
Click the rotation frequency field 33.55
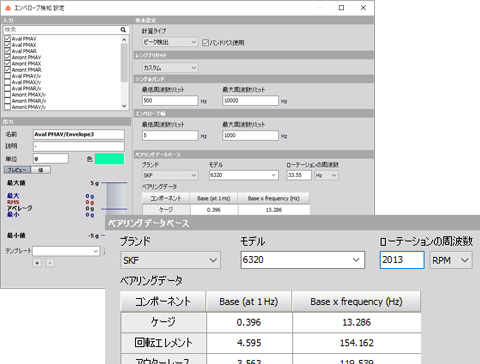[299, 175]
